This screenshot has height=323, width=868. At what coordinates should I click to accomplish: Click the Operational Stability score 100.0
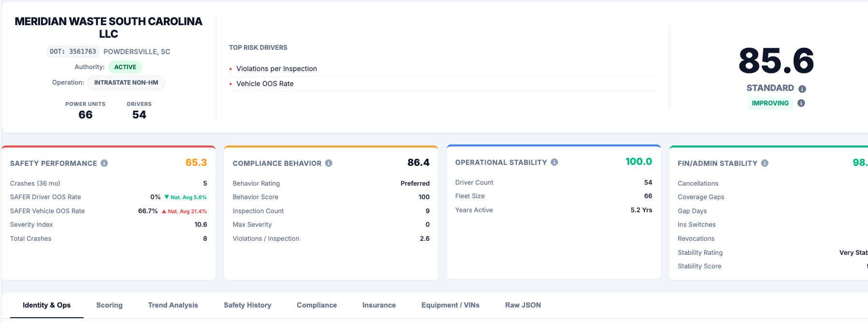pyautogui.click(x=639, y=161)
